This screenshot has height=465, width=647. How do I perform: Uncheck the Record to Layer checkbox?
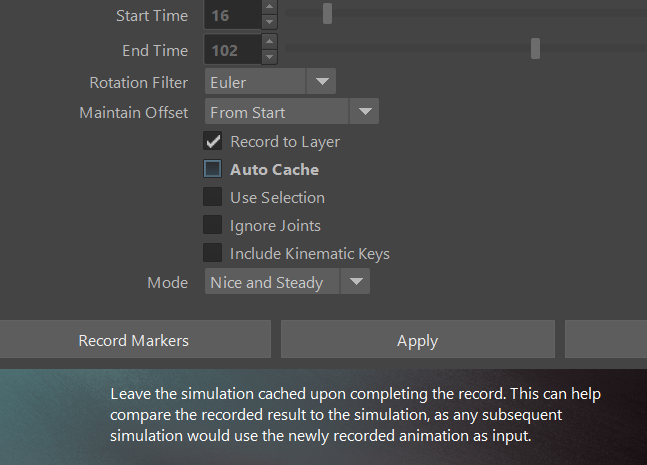point(213,141)
